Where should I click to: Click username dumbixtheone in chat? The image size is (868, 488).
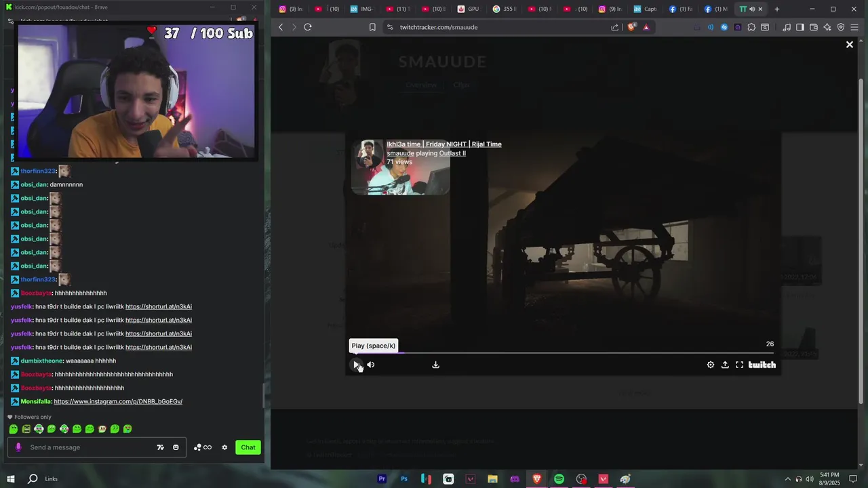(41, 361)
